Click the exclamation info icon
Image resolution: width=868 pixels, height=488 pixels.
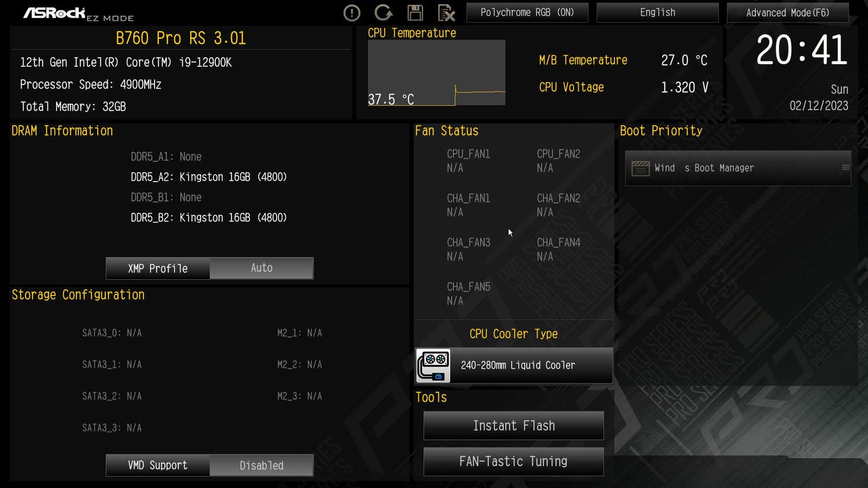point(352,13)
